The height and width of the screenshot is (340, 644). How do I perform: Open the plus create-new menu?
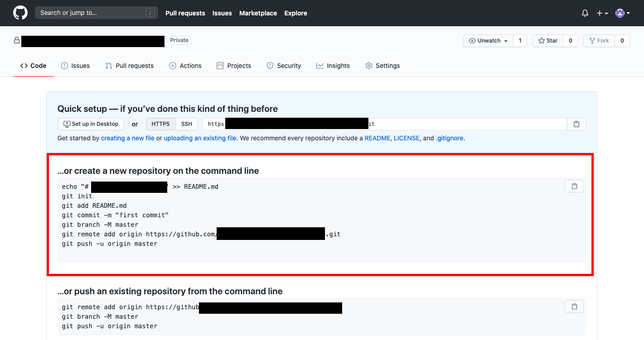[602, 13]
